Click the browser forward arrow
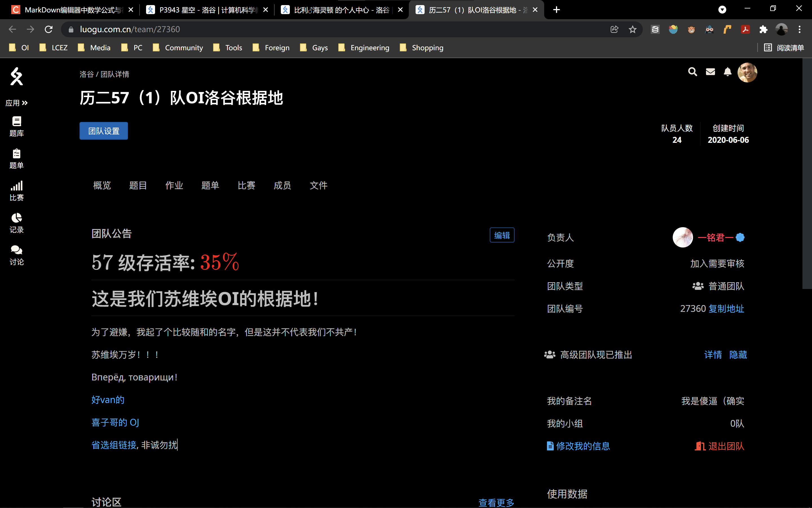Viewport: 812px width, 508px height. click(x=30, y=29)
